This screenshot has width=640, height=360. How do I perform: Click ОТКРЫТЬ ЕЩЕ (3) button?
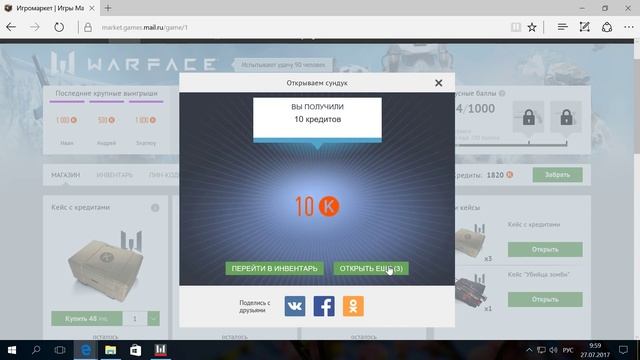coord(371,268)
